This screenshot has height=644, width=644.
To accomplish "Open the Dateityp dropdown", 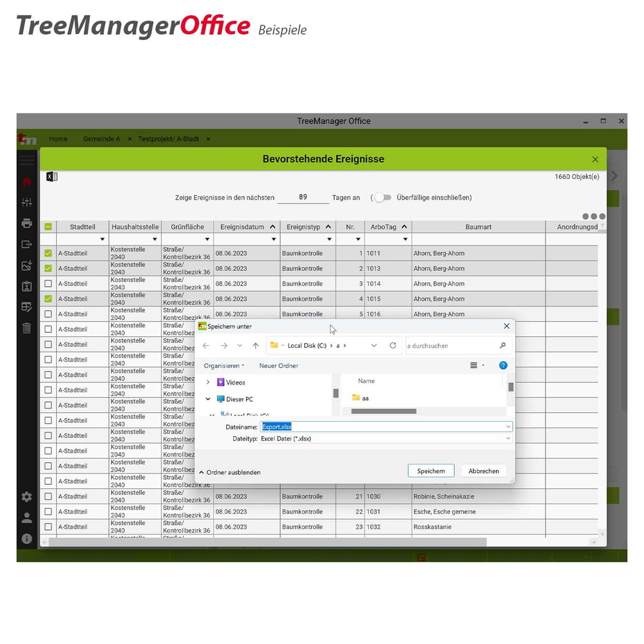I will [x=508, y=439].
